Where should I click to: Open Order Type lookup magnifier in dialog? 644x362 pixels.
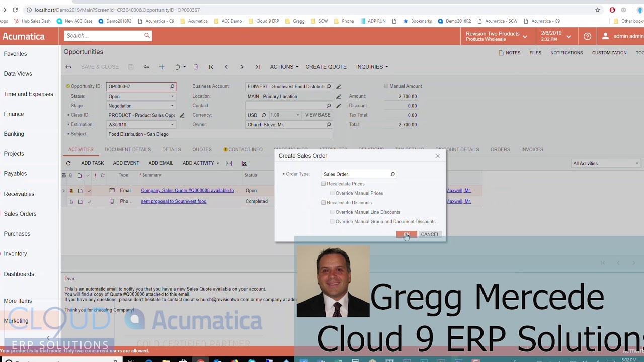393,174
